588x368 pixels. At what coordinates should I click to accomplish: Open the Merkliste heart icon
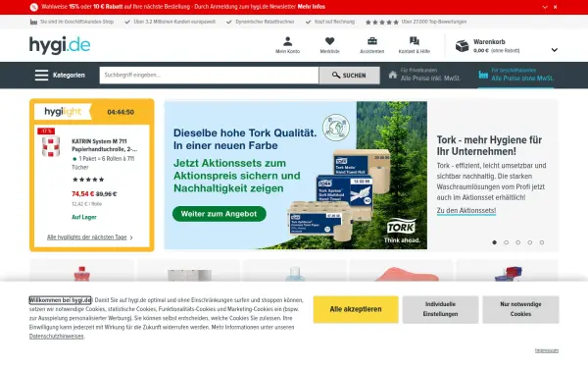pos(329,41)
